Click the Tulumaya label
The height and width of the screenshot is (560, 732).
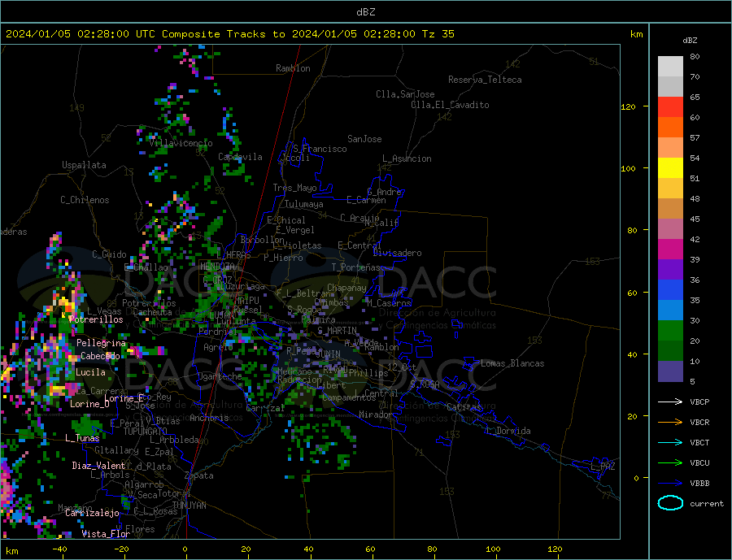point(304,204)
